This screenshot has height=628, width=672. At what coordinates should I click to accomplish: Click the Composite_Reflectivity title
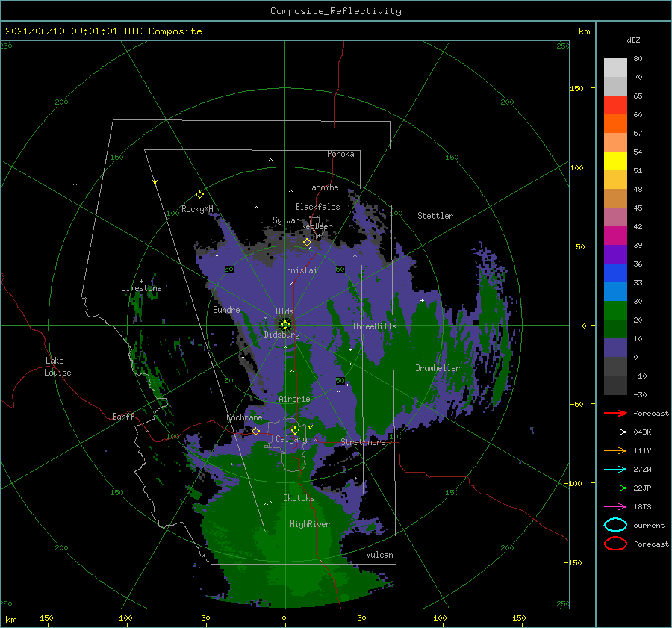tap(336, 11)
